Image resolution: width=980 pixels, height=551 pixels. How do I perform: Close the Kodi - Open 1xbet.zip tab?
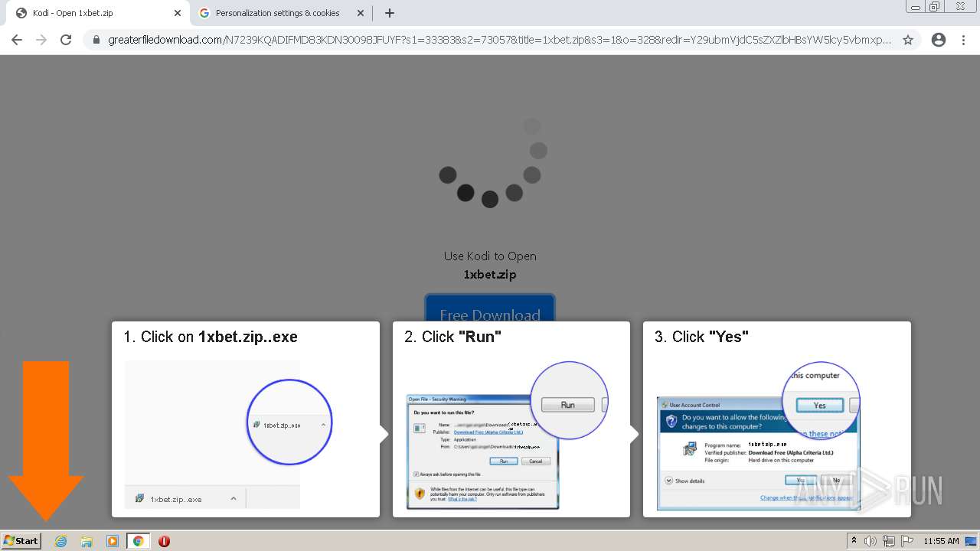point(178,13)
